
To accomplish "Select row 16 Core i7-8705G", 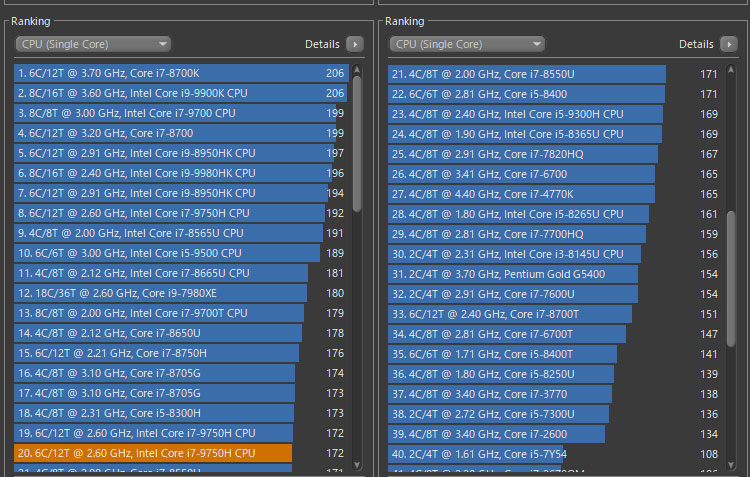I will pos(181,373).
